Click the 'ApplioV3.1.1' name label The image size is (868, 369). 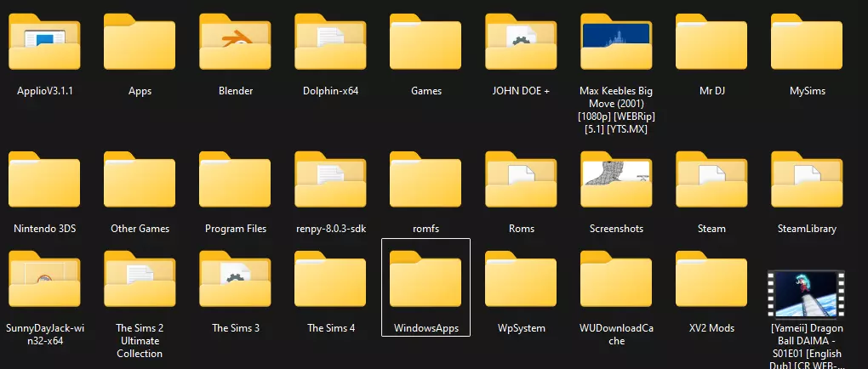point(45,91)
